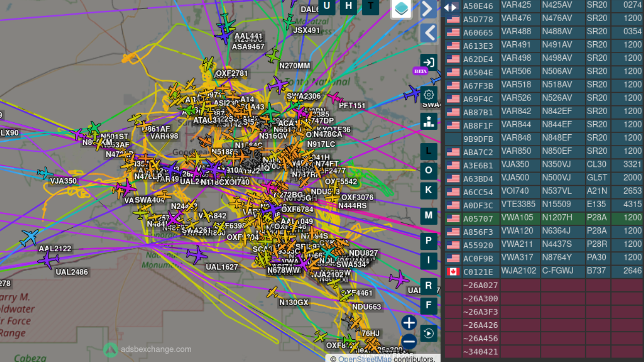Screen dimensions: 644x362
Task: Toggle the K button on the map
Action: click(429, 190)
